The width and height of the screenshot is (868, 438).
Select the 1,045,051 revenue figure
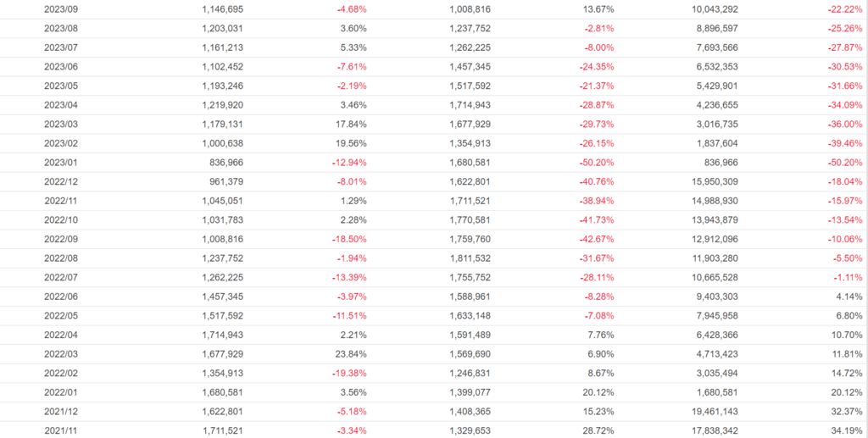click(222, 201)
